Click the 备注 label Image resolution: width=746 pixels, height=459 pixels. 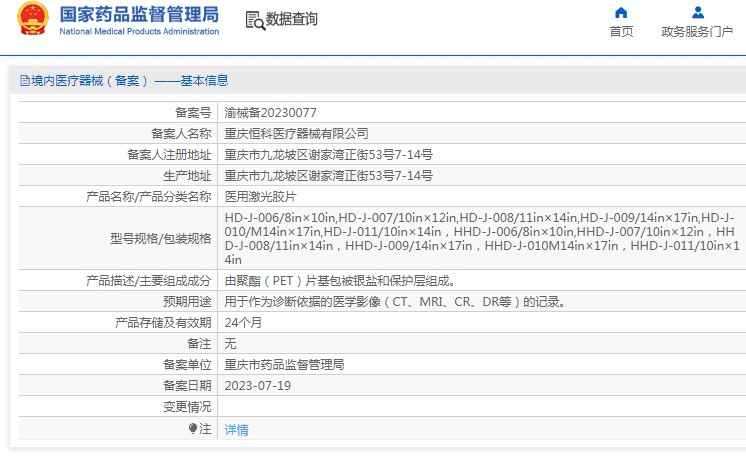[199, 343]
